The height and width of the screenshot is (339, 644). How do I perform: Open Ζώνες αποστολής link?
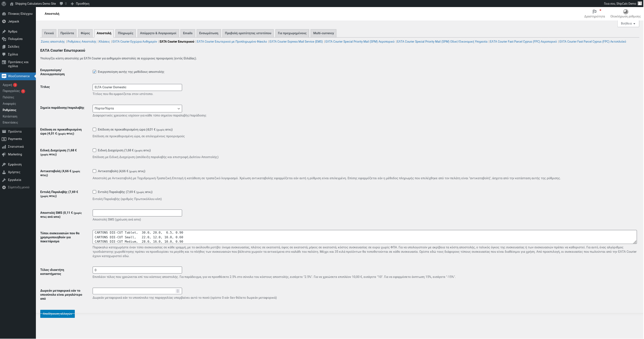click(x=53, y=42)
